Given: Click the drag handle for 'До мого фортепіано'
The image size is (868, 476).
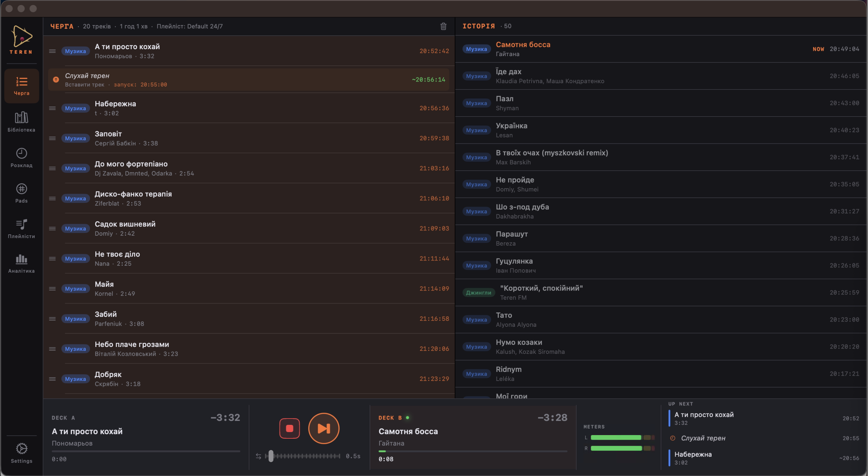Looking at the screenshot, I should click(52, 168).
